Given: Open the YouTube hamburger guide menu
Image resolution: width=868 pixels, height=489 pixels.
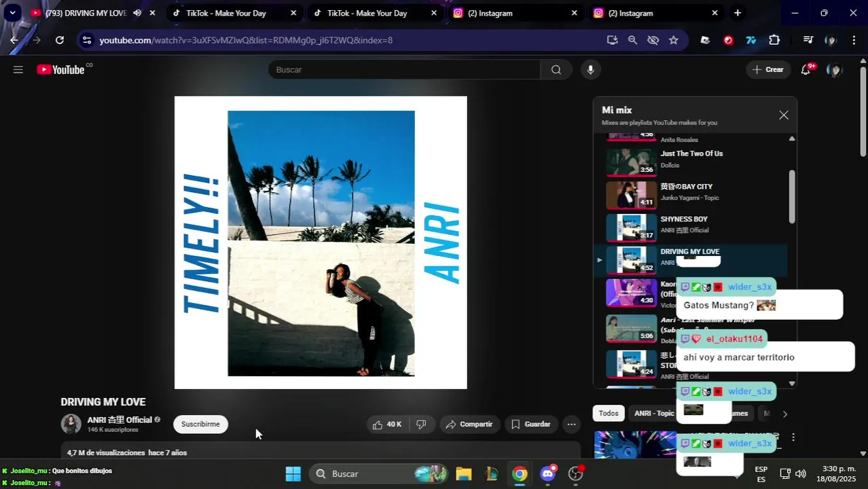Looking at the screenshot, I should [18, 69].
